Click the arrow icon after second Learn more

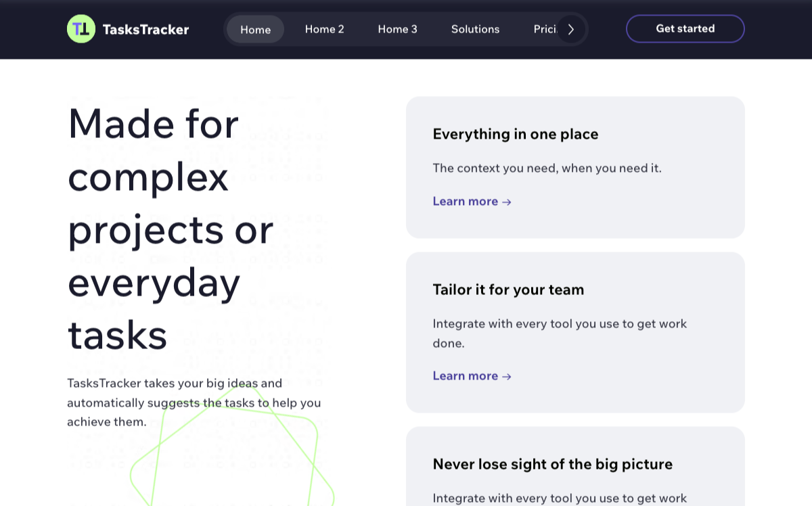[x=507, y=376]
